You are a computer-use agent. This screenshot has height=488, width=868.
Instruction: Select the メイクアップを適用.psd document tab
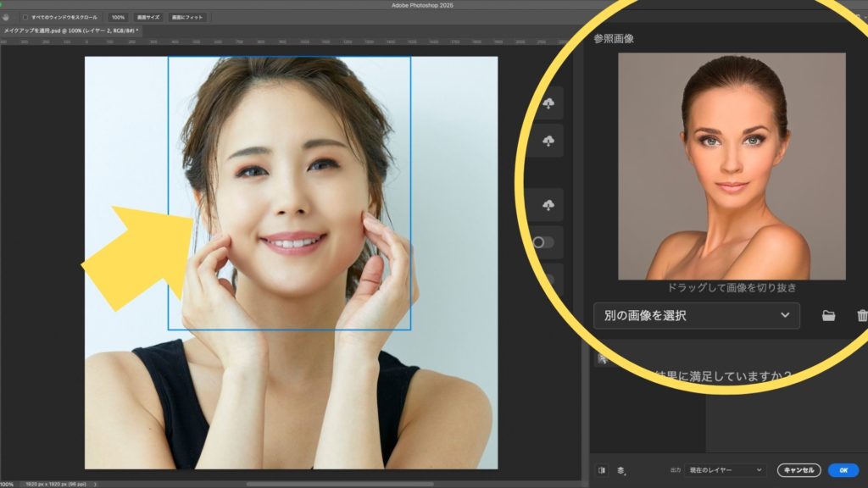pyautogui.click(x=70, y=30)
